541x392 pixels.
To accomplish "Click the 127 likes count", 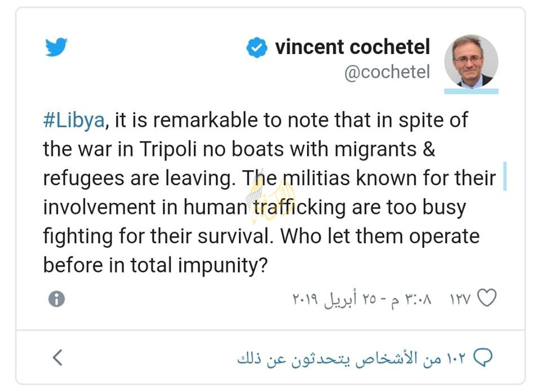I will point(460,299).
